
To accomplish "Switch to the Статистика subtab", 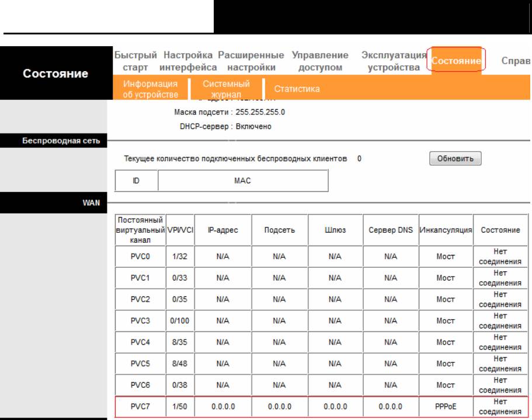I will pos(297,89).
